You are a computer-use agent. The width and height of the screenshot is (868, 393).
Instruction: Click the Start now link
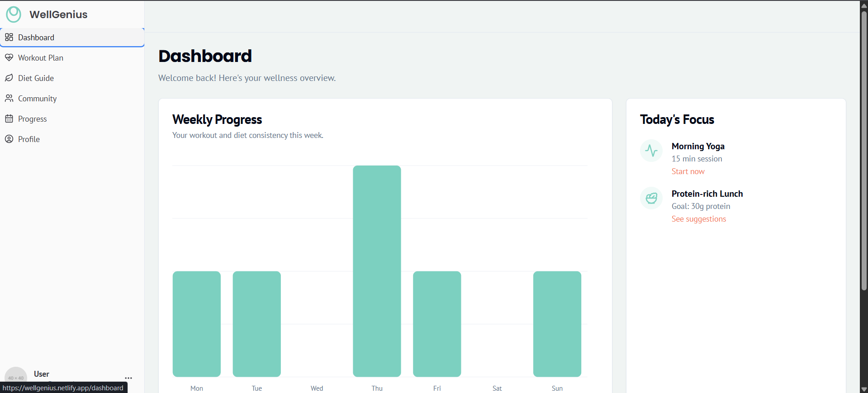(688, 171)
